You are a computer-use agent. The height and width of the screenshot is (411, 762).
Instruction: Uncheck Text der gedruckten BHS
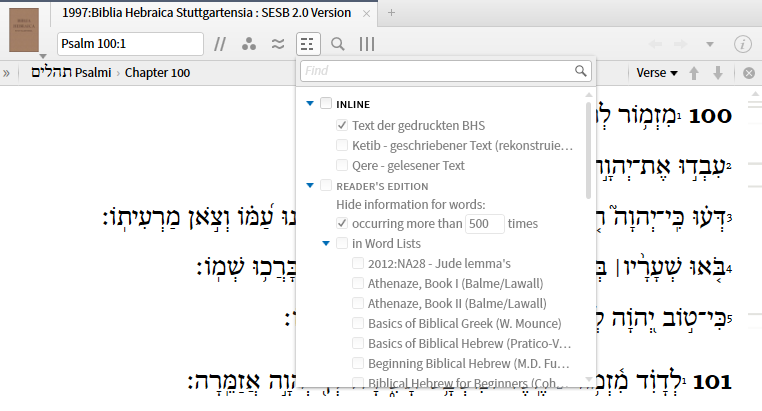[x=342, y=125]
